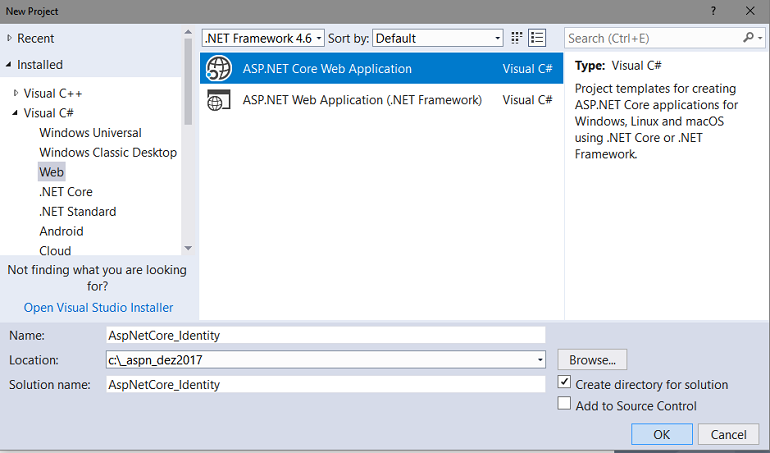The width and height of the screenshot is (770, 453).
Task: Expand the Recent section
Action: (x=9, y=38)
